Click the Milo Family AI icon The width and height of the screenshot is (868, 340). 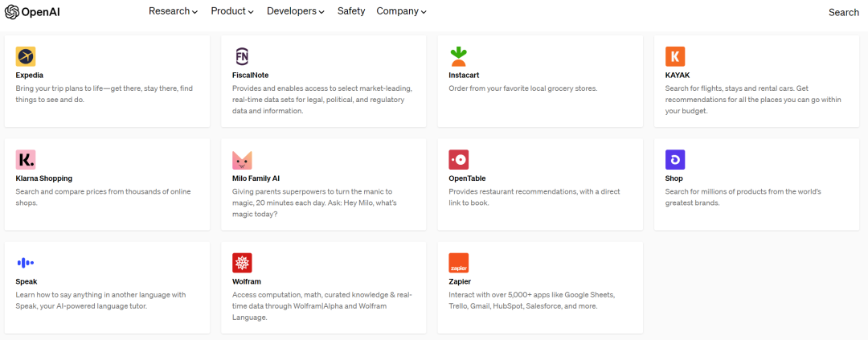(242, 159)
